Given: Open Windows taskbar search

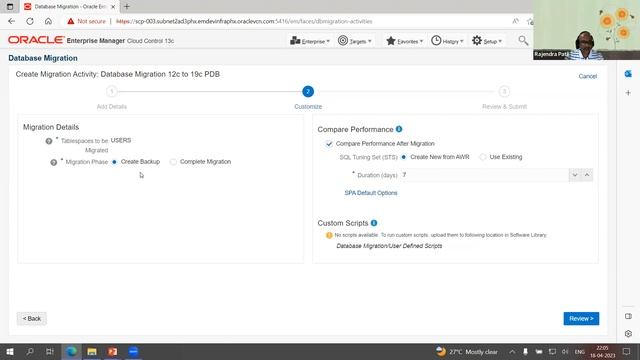Looking at the screenshot, I should pyautogui.click(x=30, y=351).
